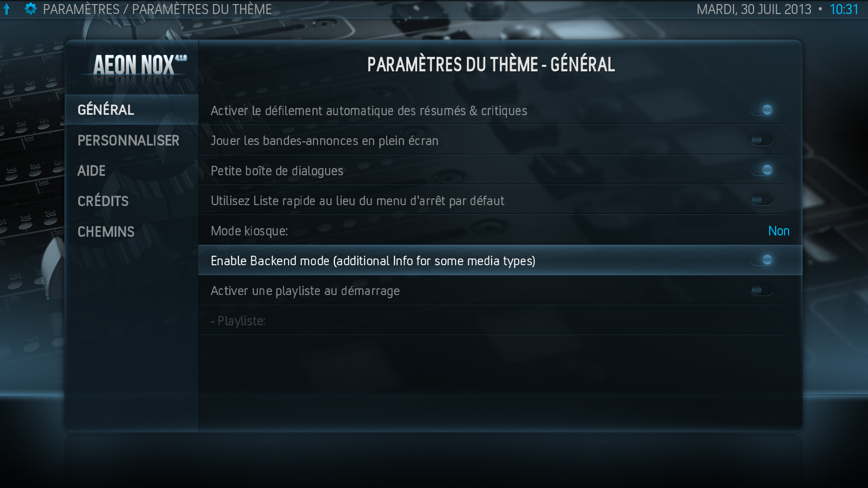Image resolution: width=868 pixels, height=488 pixels.
Task: Toggle Liste rapide instead of shutdown menu
Action: 762,200
